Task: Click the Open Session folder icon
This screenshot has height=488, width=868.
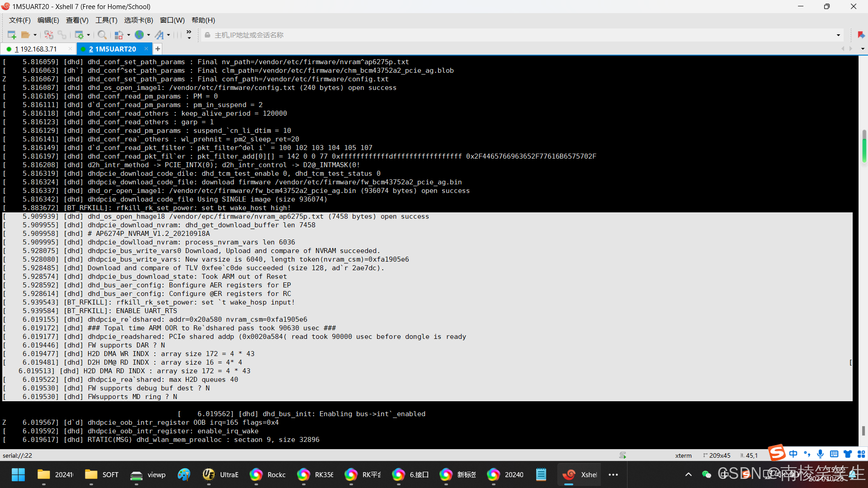Action: click(25, 35)
